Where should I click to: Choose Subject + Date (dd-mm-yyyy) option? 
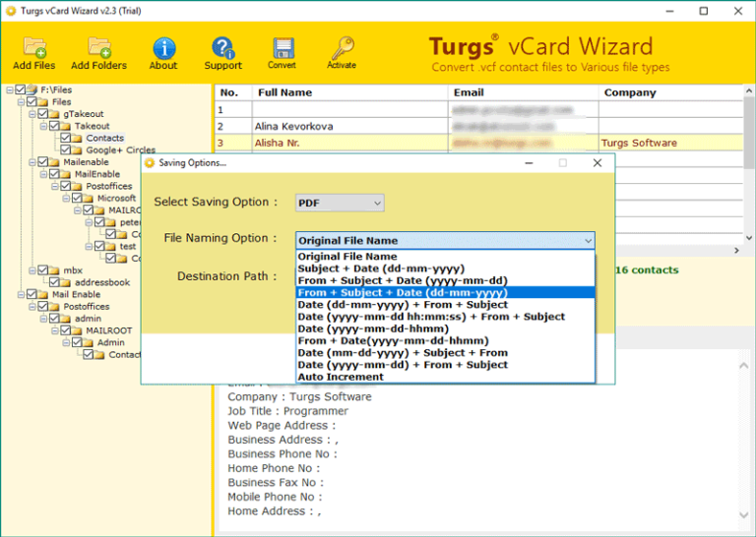pyautogui.click(x=446, y=268)
